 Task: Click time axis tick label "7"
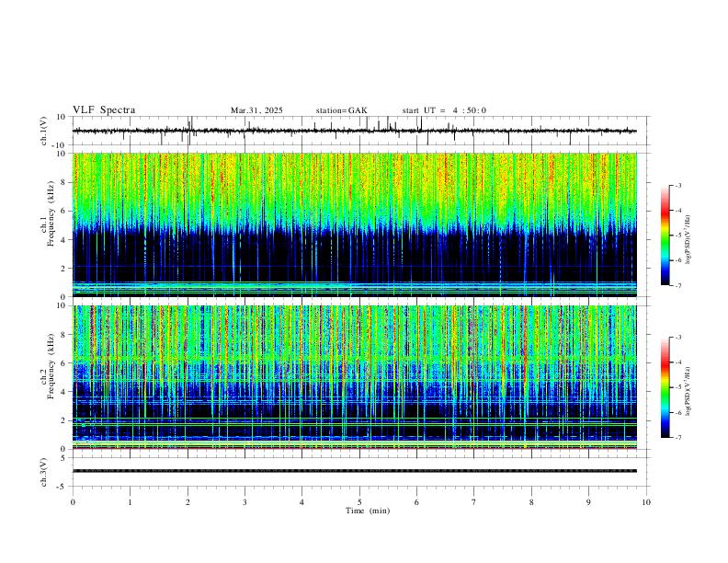(474, 502)
